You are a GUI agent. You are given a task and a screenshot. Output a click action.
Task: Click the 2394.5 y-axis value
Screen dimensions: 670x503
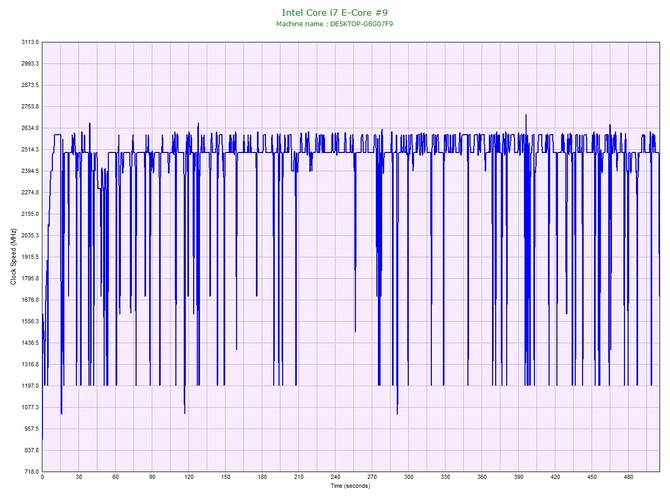coord(30,171)
